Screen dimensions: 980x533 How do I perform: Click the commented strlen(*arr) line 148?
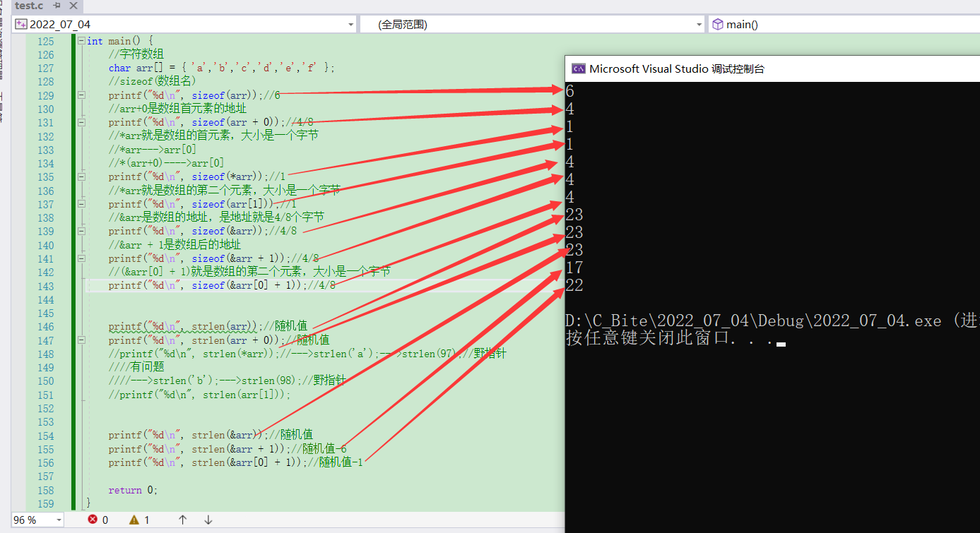click(307, 354)
